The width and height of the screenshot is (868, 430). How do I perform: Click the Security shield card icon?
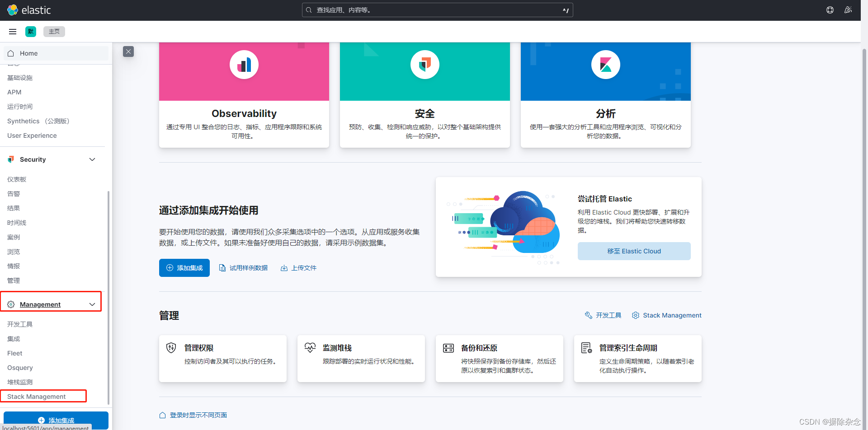(425, 65)
